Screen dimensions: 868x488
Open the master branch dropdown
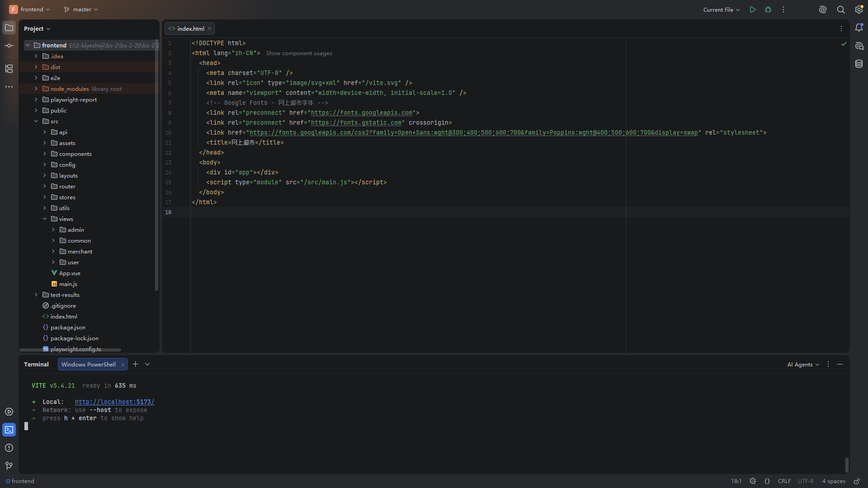pos(81,9)
